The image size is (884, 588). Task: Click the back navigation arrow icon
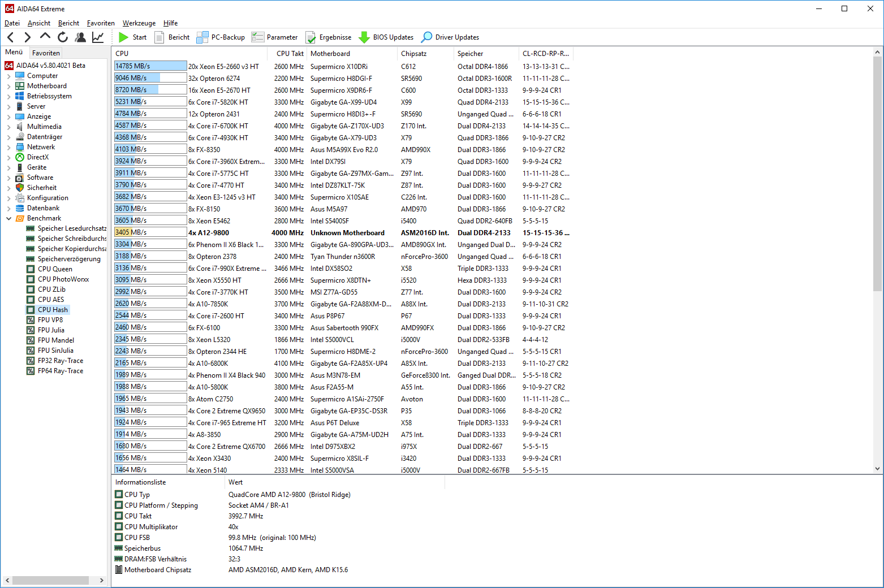click(11, 37)
